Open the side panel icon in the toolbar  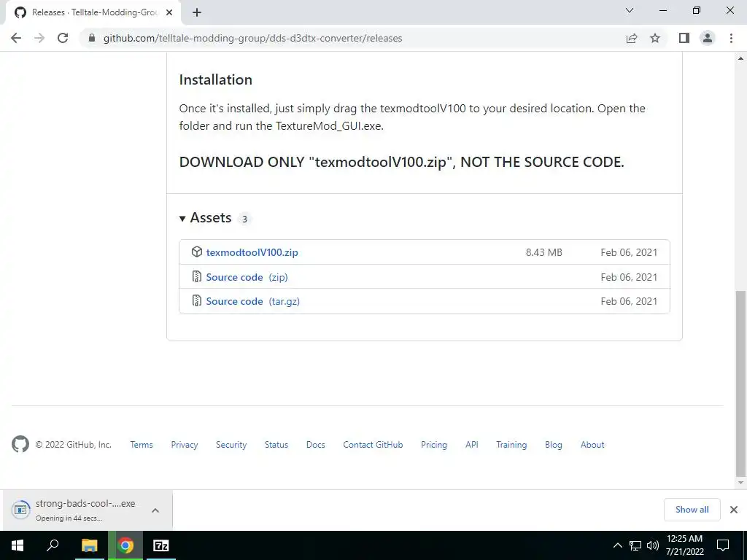[x=684, y=38]
